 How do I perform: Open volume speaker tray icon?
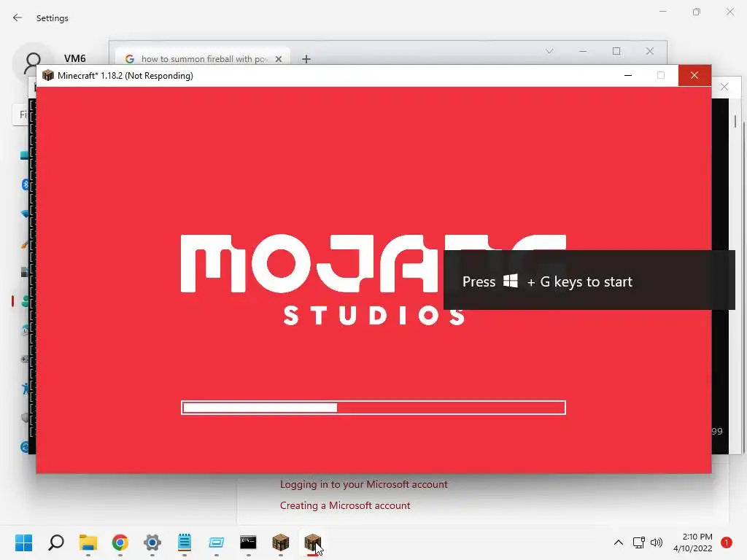pyautogui.click(x=657, y=542)
